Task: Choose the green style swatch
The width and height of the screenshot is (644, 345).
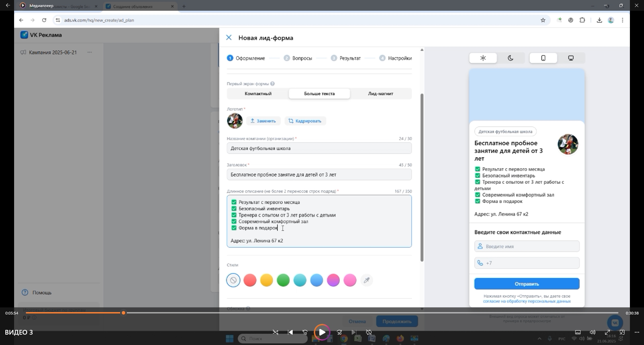Action: 283,280
